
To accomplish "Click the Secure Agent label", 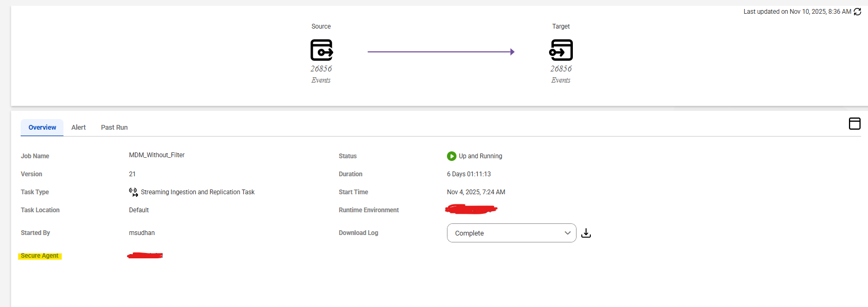I will click(x=40, y=256).
